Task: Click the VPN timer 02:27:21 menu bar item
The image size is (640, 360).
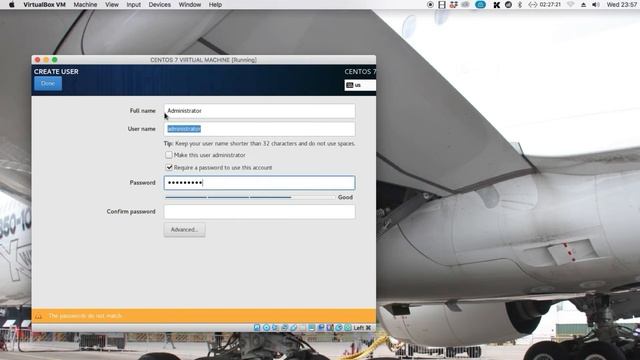Action: coord(544,4)
